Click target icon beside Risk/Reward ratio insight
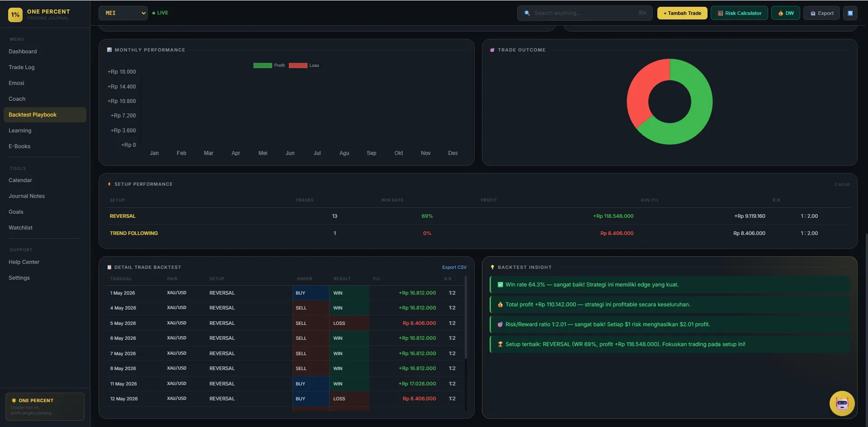This screenshot has width=868, height=427. (500, 324)
